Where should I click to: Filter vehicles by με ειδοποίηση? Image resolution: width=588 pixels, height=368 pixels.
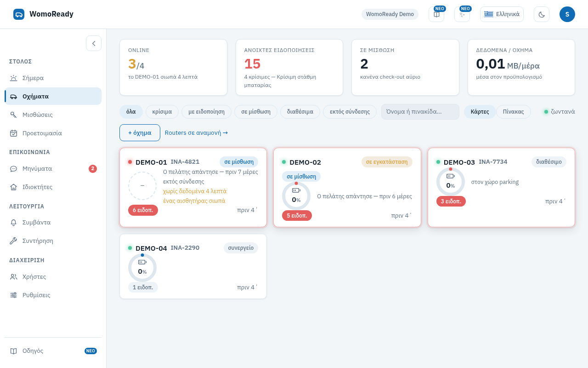click(x=206, y=112)
